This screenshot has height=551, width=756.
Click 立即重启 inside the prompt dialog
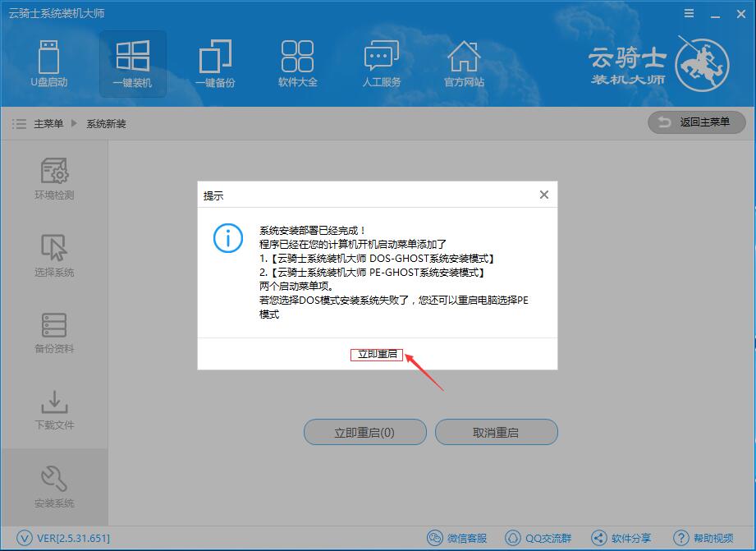(x=376, y=354)
